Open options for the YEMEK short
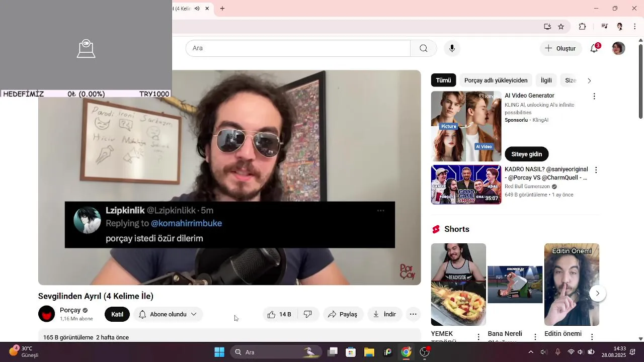The height and width of the screenshot is (362, 644). point(478,336)
